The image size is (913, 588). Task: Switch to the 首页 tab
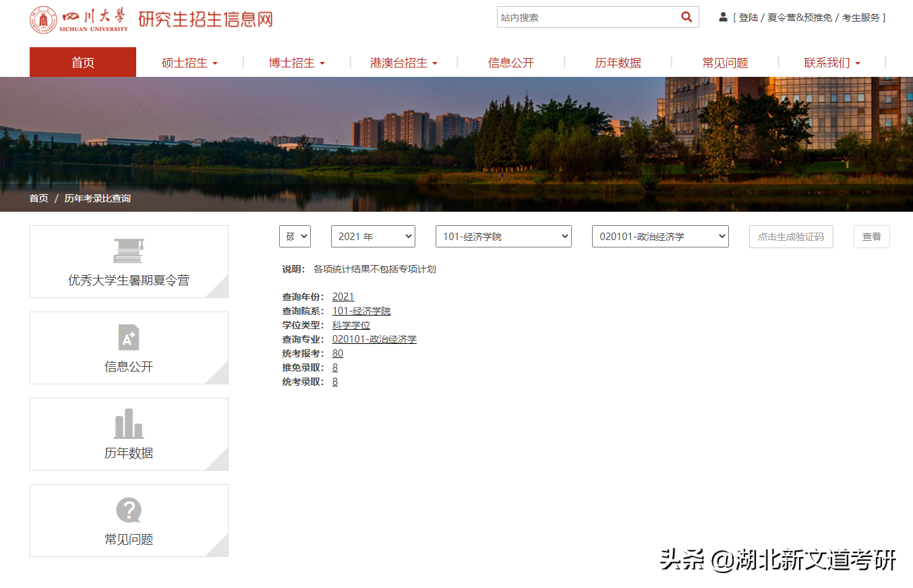[82, 62]
